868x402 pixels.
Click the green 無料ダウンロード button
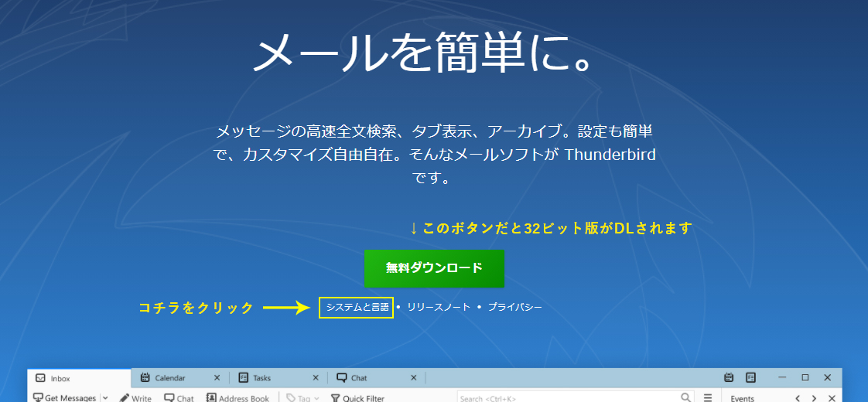(434, 268)
